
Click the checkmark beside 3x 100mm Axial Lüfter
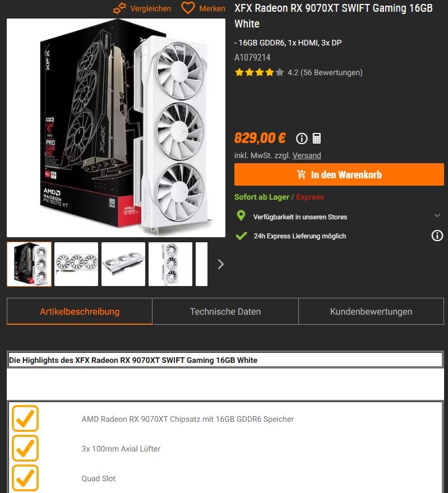tap(25, 448)
